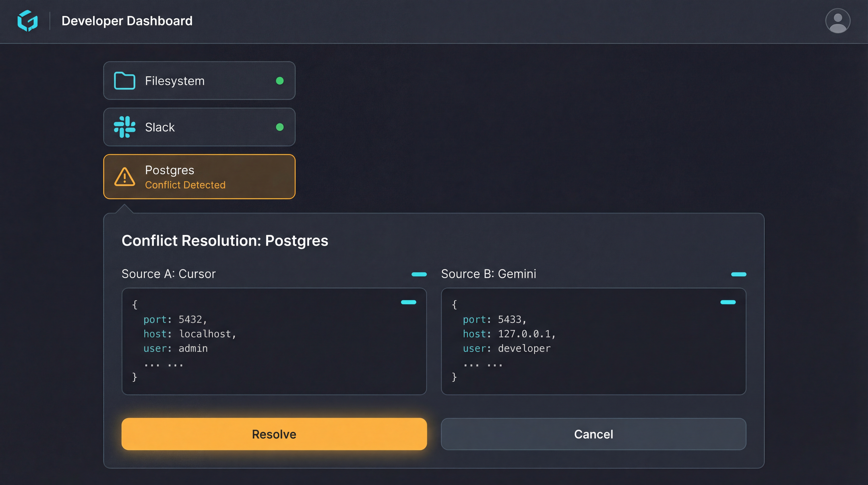Viewport: 868px width, 485px height.
Task: Open the user profile avatar
Action: (837, 21)
